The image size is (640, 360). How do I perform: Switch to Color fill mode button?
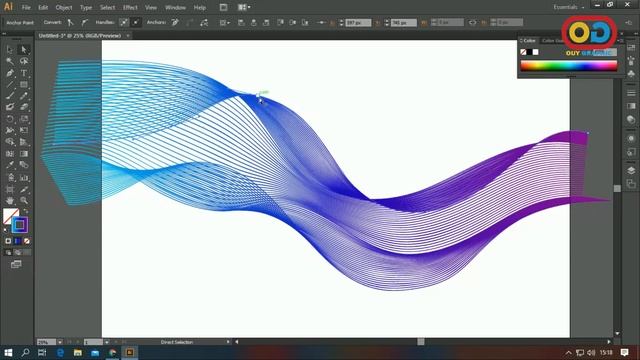pos(8,241)
